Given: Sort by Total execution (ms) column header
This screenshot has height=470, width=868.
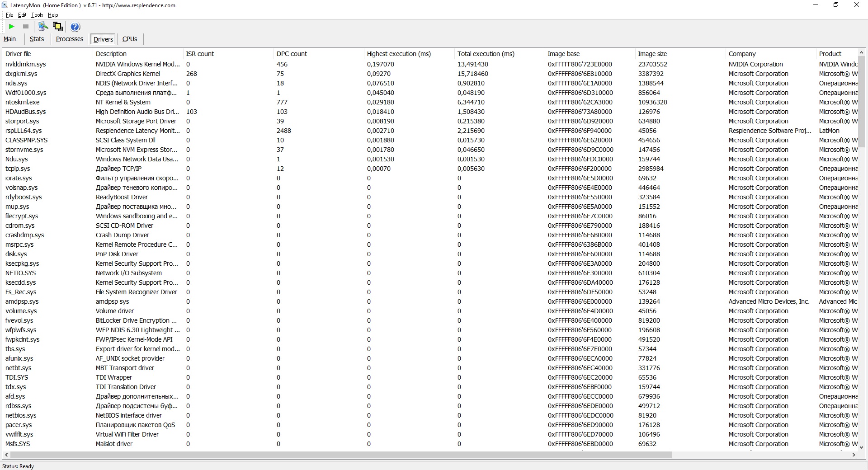Looking at the screenshot, I should [500, 54].
